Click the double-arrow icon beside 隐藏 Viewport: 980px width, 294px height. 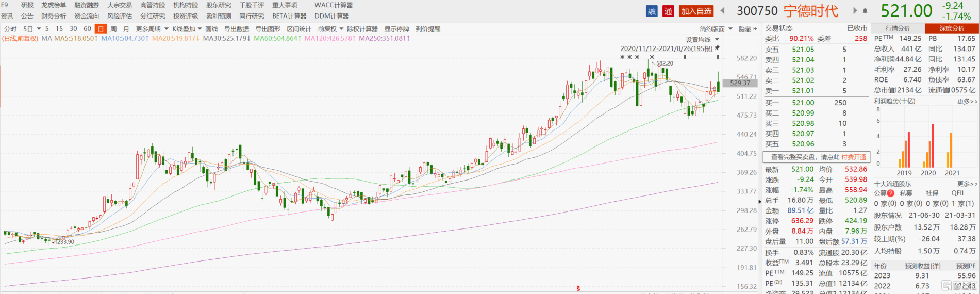coord(755,29)
